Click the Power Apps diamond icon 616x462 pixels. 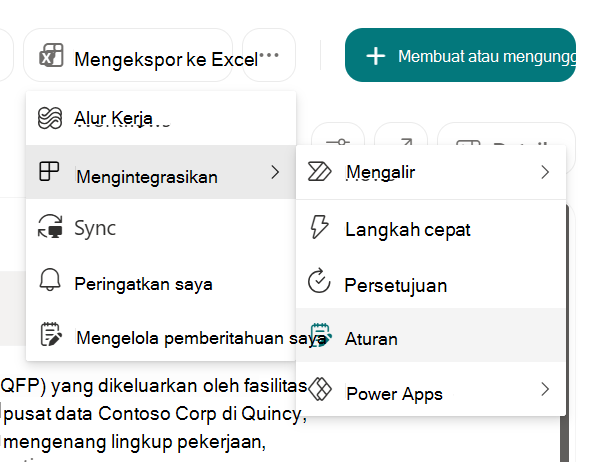[320, 389]
